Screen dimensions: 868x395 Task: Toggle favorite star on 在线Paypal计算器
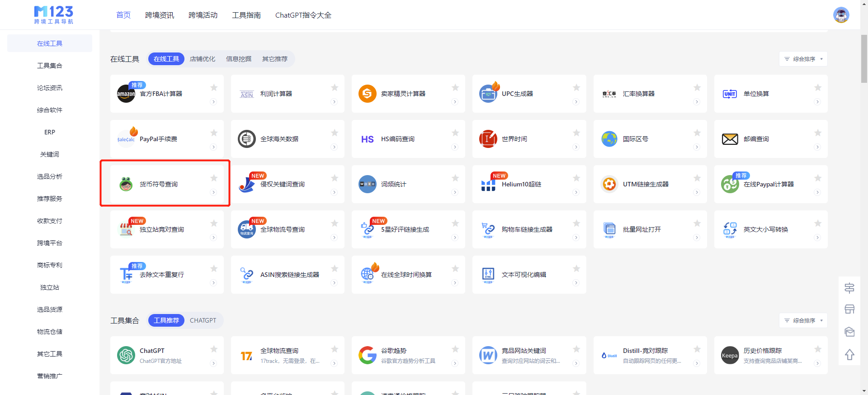tap(818, 178)
